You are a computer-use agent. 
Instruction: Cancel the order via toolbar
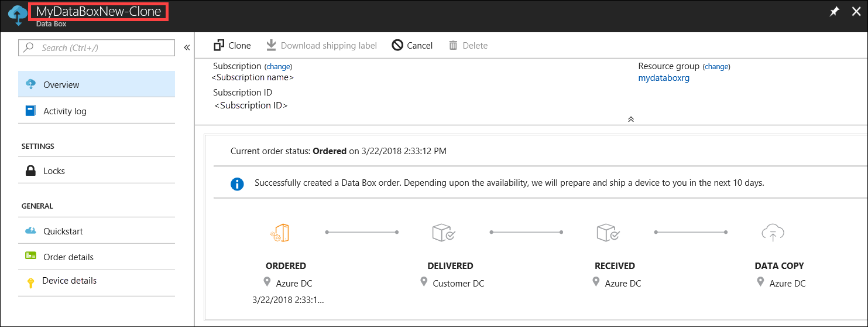coord(412,45)
